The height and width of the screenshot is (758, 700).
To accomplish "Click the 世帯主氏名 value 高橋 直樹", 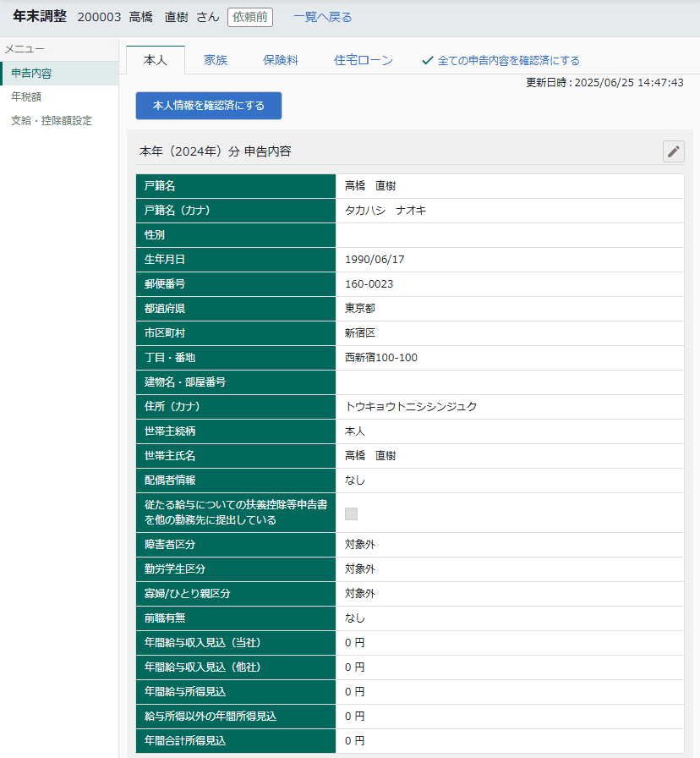I will (x=370, y=456).
